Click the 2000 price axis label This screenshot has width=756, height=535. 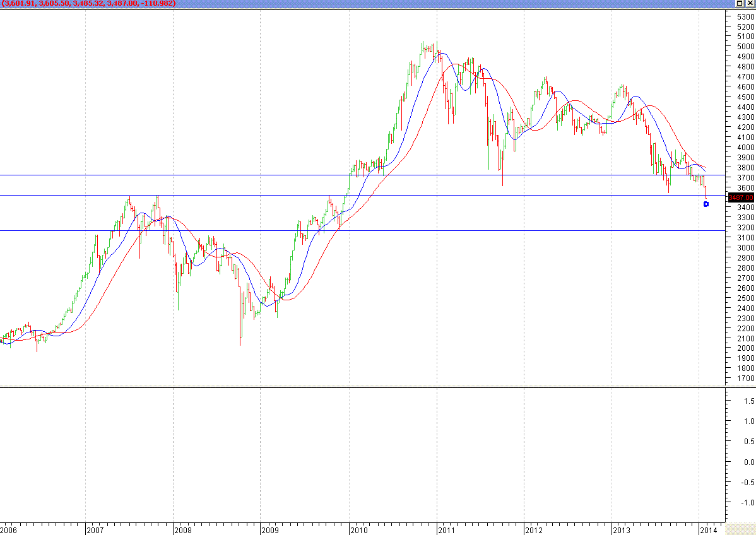[x=745, y=348]
